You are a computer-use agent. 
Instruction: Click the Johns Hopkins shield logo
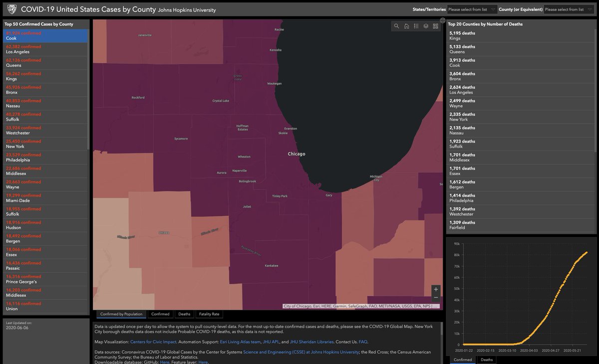tap(11, 9)
